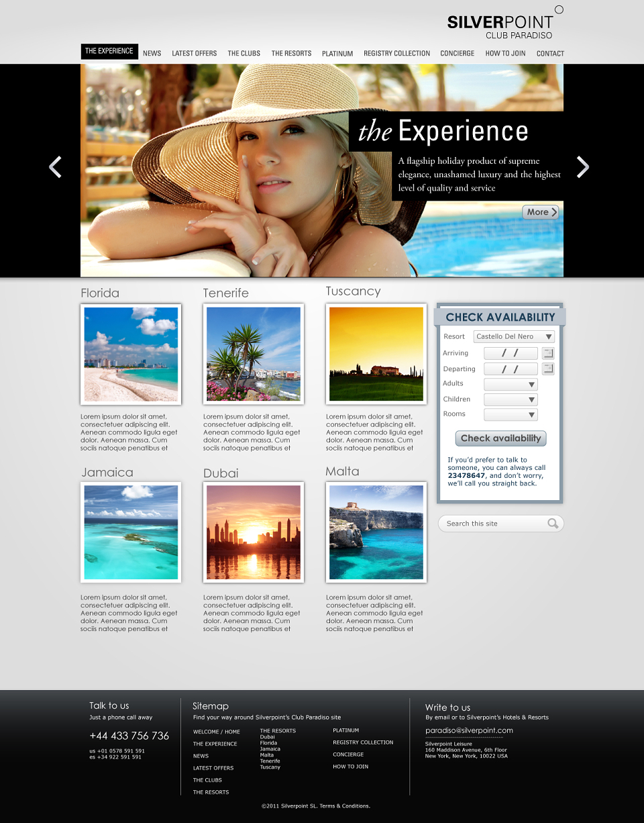The image size is (644, 823).
Task: Click the Terms & Conditions footer link
Action: click(345, 806)
